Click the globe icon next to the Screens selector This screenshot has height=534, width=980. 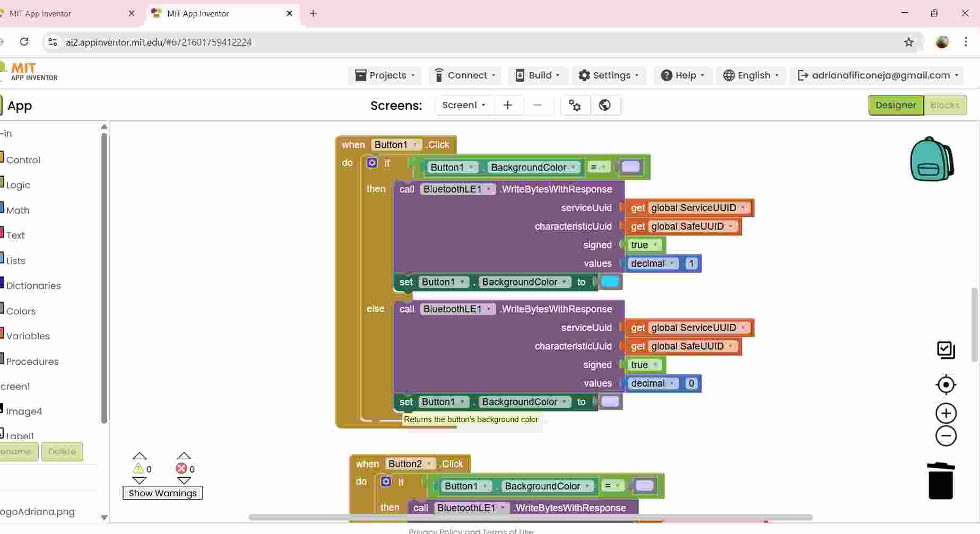tap(605, 105)
